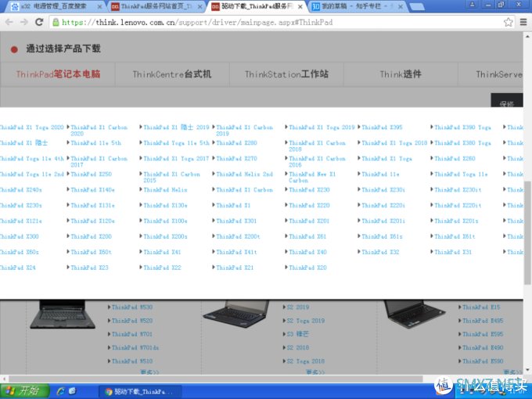Click ThinkPad X1 Carbon 2018 link
The width and height of the screenshot is (532, 399).
click(317, 146)
